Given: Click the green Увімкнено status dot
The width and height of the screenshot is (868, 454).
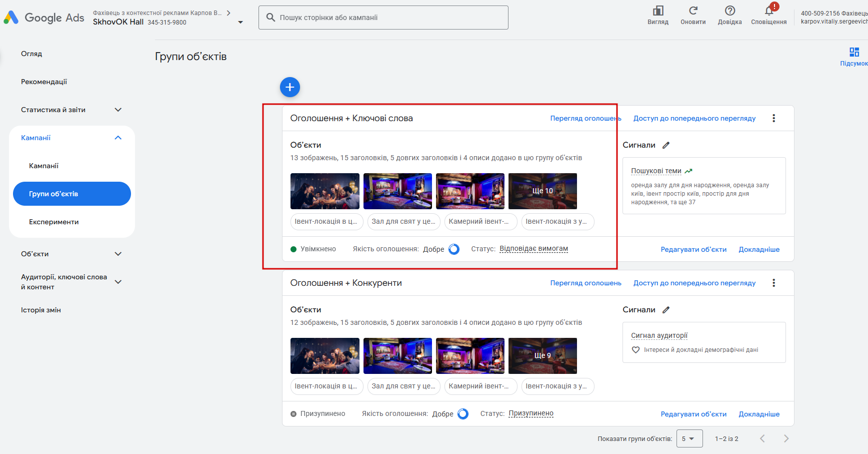Looking at the screenshot, I should (x=293, y=249).
